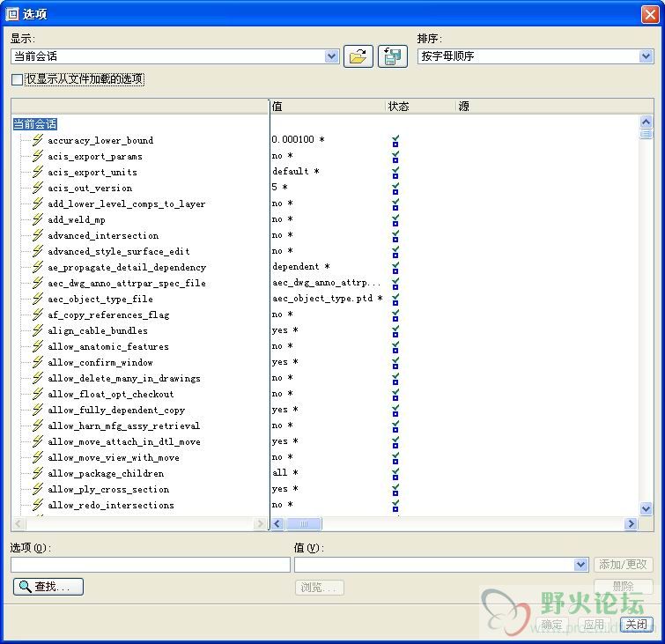Click the 应用 apply button

tap(594, 625)
